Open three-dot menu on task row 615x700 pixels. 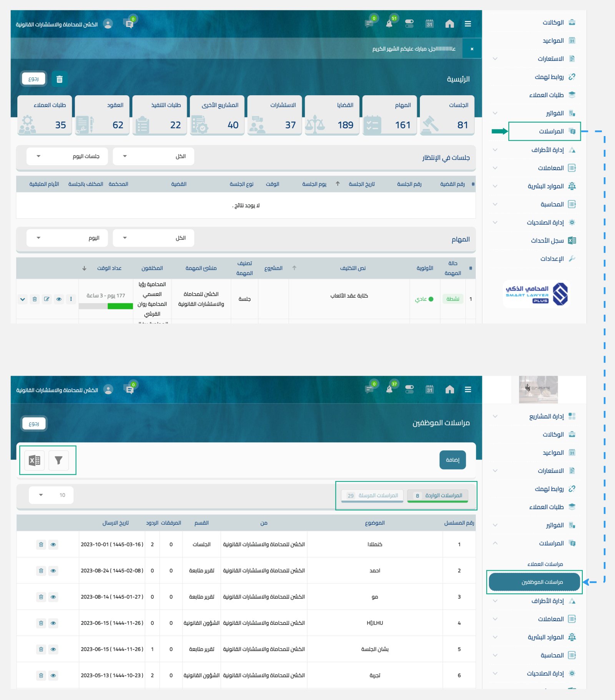pyautogui.click(x=71, y=299)
